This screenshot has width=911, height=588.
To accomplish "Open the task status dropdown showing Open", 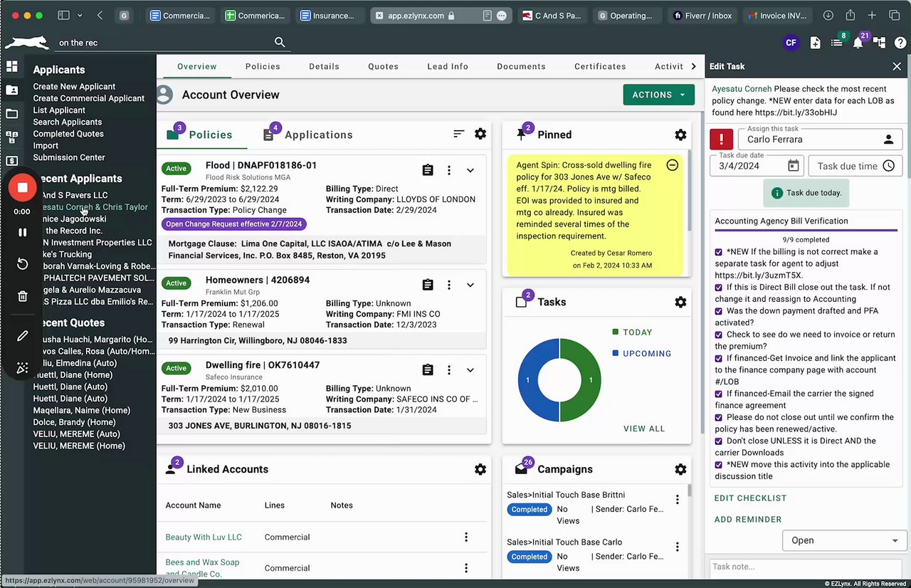I will [845, 540].
